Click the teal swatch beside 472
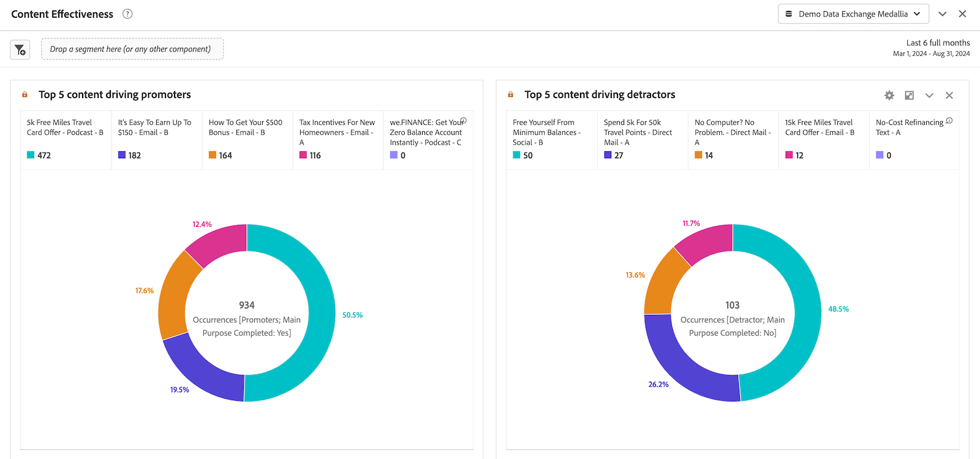Screen dimensions: 980x459 click(31, 155)
